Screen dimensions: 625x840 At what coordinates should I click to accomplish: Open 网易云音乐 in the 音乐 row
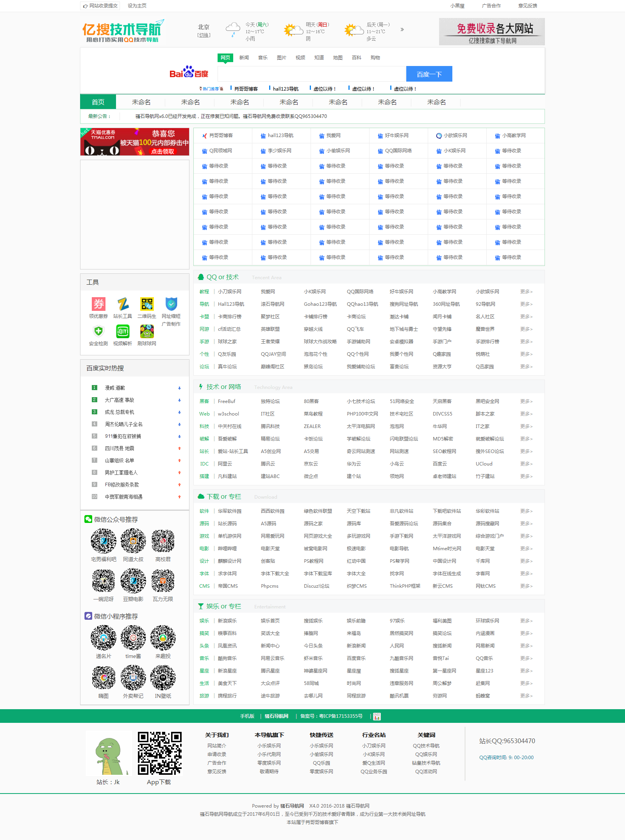point(273,658)
